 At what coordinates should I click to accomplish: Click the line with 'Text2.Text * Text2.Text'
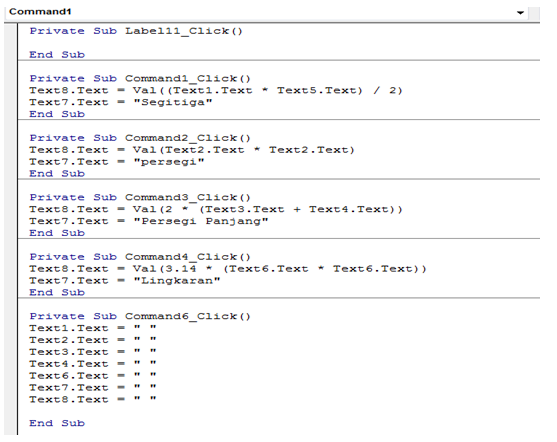pyautogui.click(x=192, y=150)
